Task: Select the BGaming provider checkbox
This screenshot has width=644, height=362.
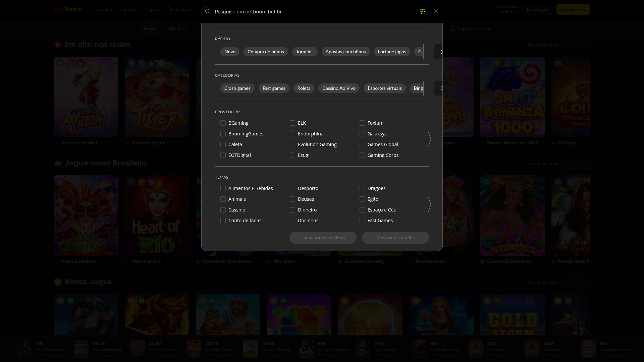Action: tap(223, 123)
